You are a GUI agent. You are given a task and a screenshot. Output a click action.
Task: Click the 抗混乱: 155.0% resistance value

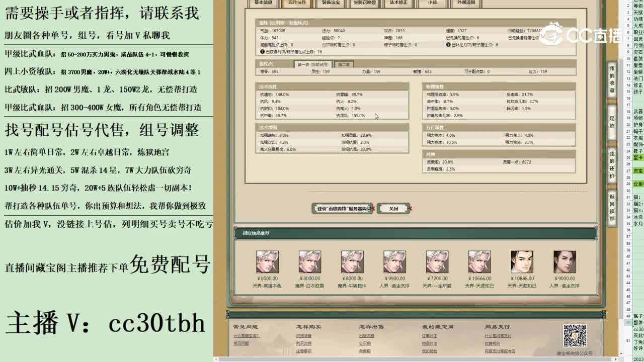point(350,116)
